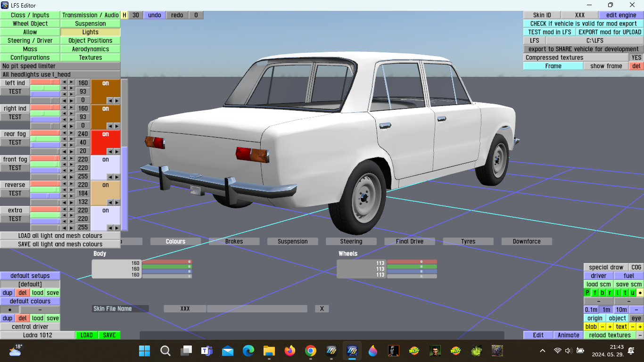The image size is (644, 362).
Task: Open File Explorer from taskbar
Action: pos(269,351)
